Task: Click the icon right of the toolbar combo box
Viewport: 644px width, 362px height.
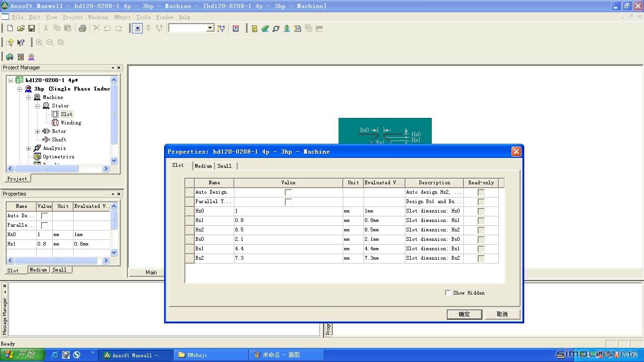Action: (221, 28)
